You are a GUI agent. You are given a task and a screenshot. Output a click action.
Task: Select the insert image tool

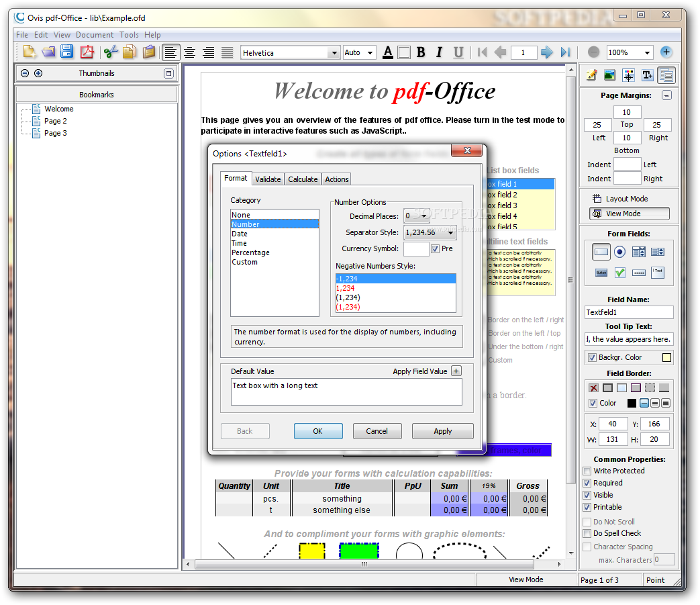609,75
